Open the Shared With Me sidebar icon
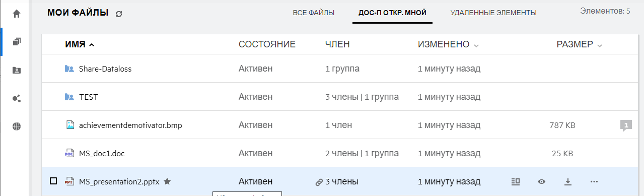 tap(17, 70)
